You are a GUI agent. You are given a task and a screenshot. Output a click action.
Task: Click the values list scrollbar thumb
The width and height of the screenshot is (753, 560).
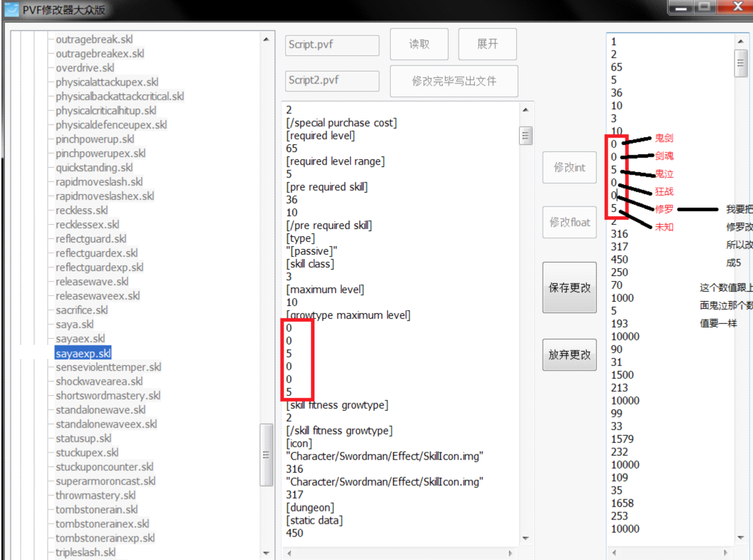(741, 63)
